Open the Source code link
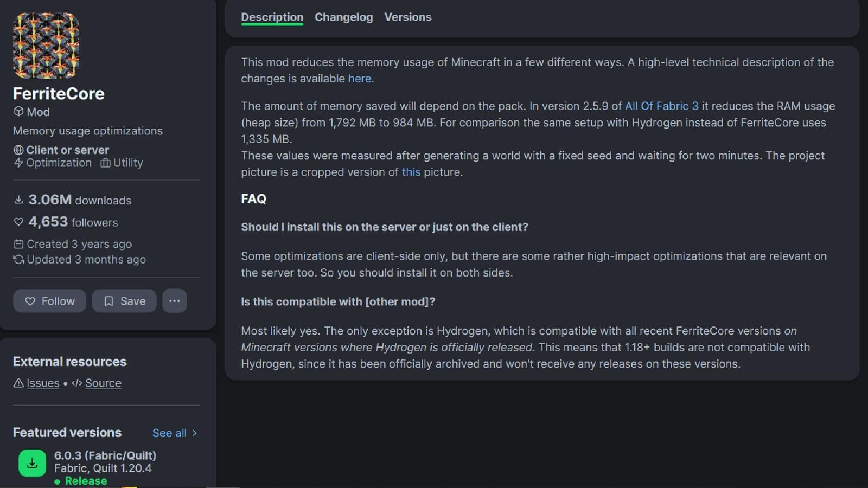This screenshot has width=868, height=488. (x=103, y=383)
